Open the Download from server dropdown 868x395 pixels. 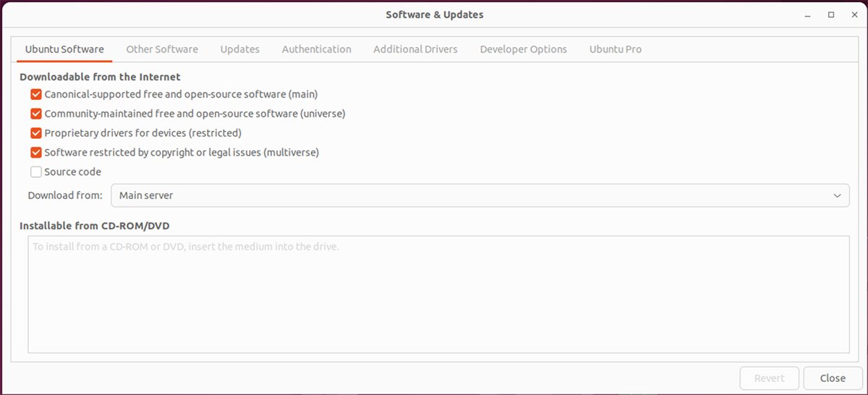pyautogui.click(x=479, y=195)
